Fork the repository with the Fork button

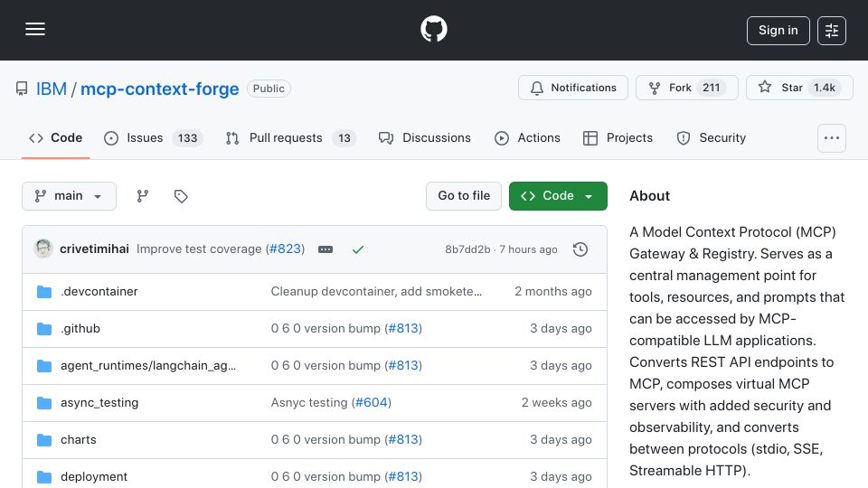tap(687, 88)
